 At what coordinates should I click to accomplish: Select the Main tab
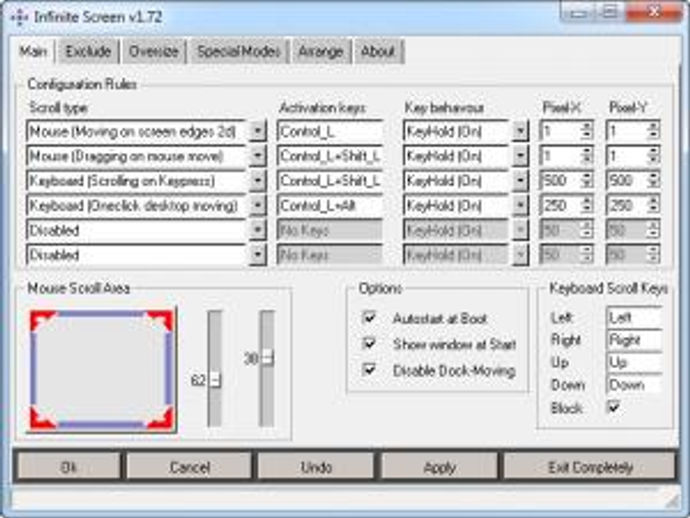click(33, 51)
